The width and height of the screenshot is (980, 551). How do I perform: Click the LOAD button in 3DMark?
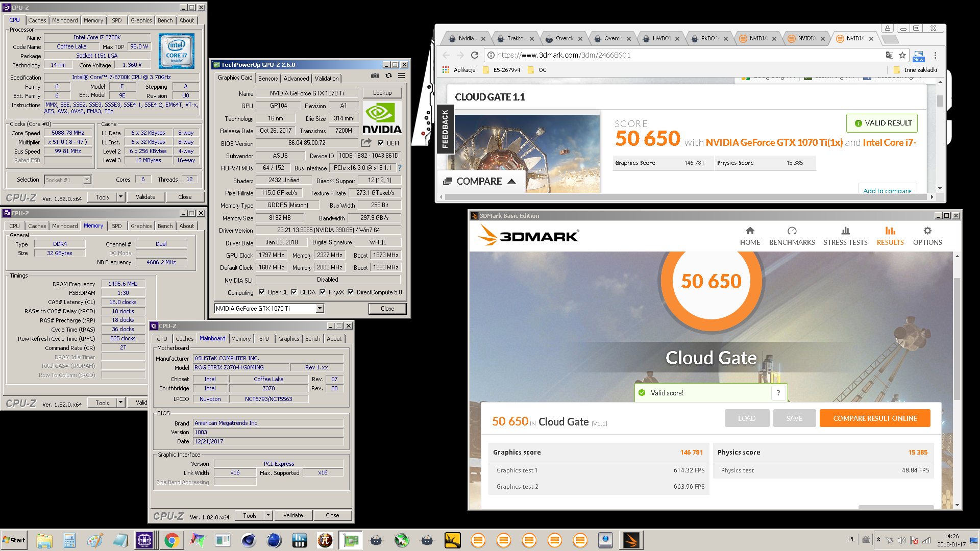[x=746, y=418]
